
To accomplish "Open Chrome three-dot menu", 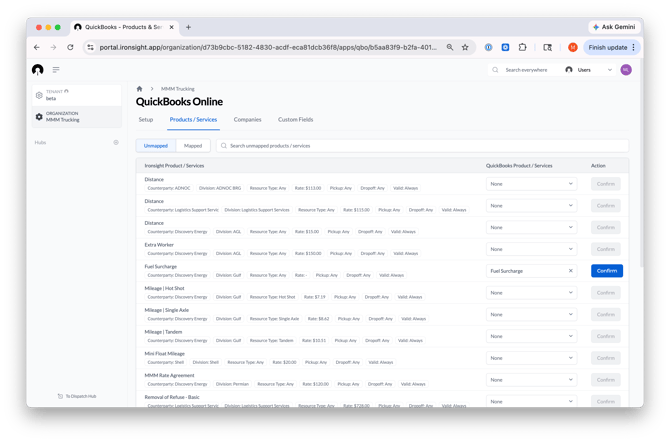I will pos(634,47).
